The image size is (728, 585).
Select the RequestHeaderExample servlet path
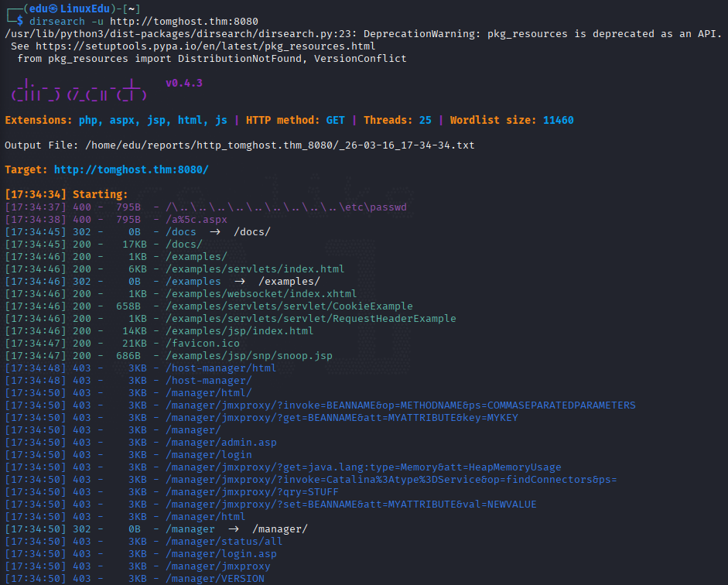tap(310, 319)
